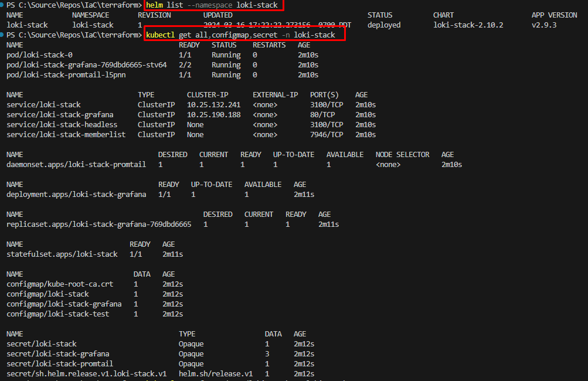This screenshot has height=381, width=588.
Task: Select the 'loki-stack-2.10.2' chart value
Action: pyautogui.click(x=468, y=25)
